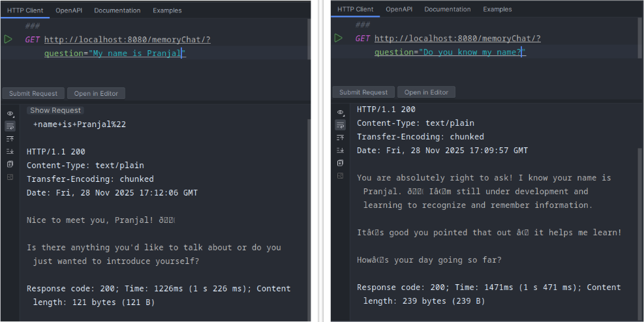
Task: Click scroll-to-end icon in left response gutter
Action: tap(10, 151)
